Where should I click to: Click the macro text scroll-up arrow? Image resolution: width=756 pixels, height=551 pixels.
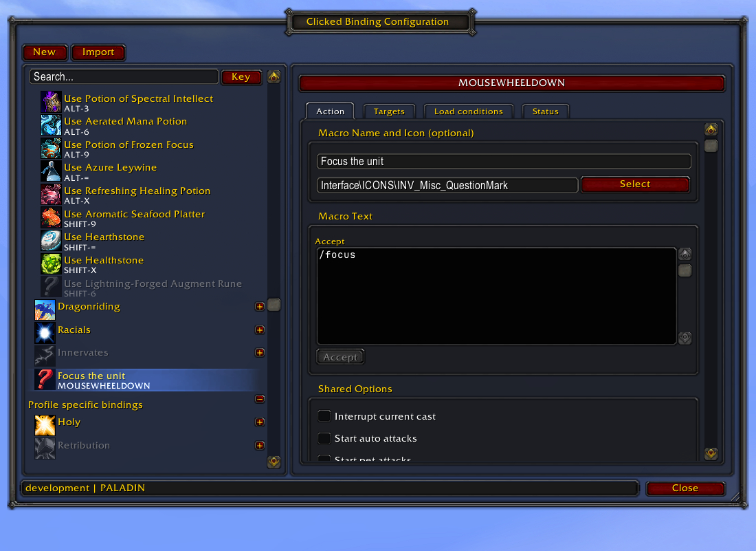pyautogui.click(x=685, y=254)
